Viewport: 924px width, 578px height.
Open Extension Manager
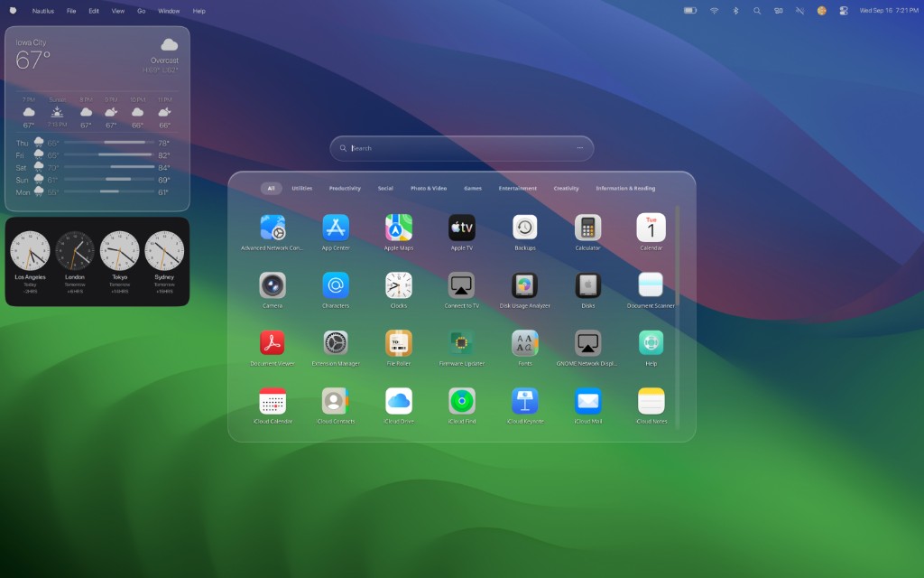[x=336, y=343]
